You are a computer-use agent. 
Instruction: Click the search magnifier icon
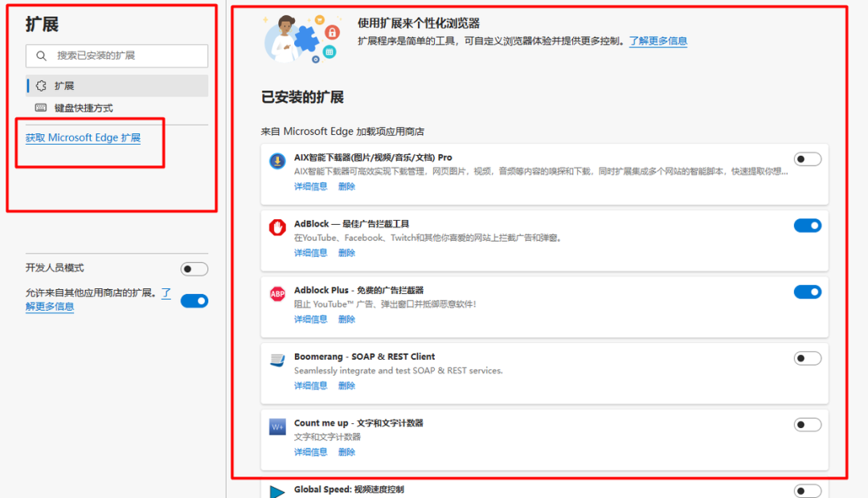41,56
